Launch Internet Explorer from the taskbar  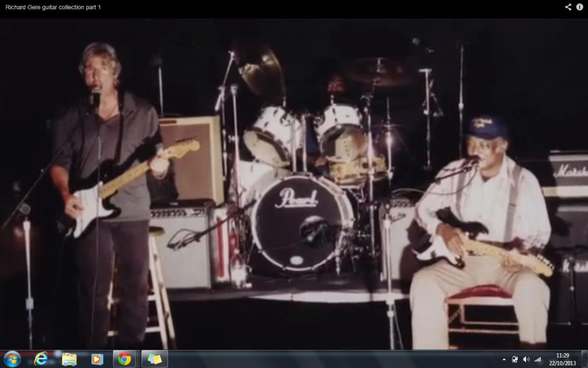(x=41, y=359)
